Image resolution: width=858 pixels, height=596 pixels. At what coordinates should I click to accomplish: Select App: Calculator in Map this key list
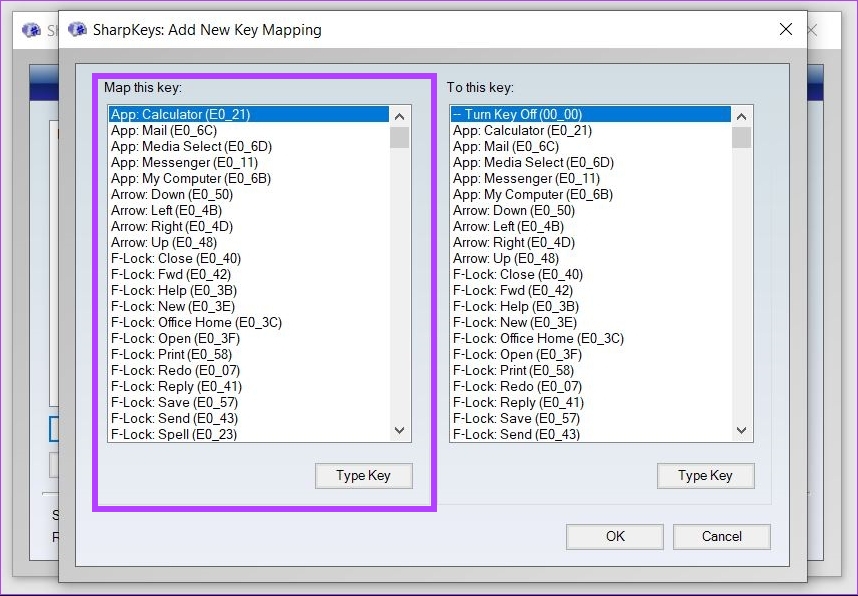coord(249,114)
